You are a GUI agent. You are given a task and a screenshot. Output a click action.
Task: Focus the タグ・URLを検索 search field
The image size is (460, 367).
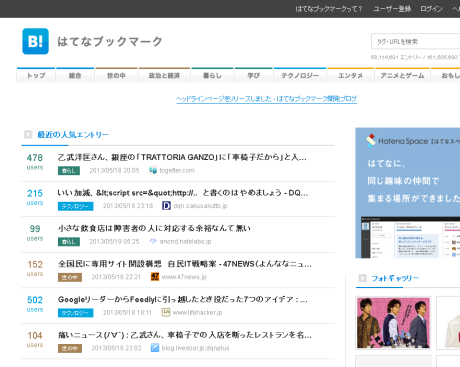[416, 42]
